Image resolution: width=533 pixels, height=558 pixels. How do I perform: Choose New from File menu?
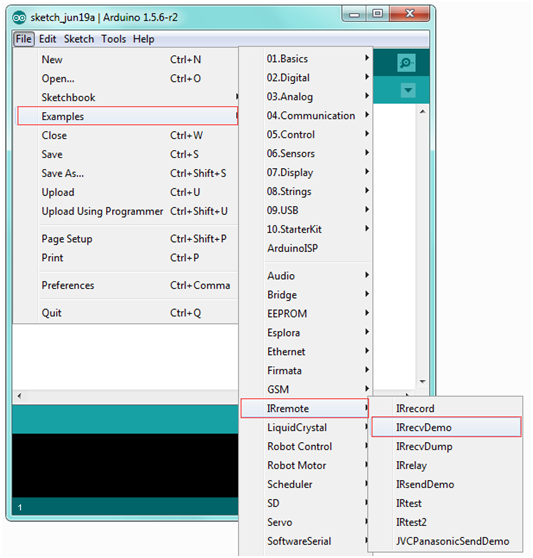click(127, 59)
